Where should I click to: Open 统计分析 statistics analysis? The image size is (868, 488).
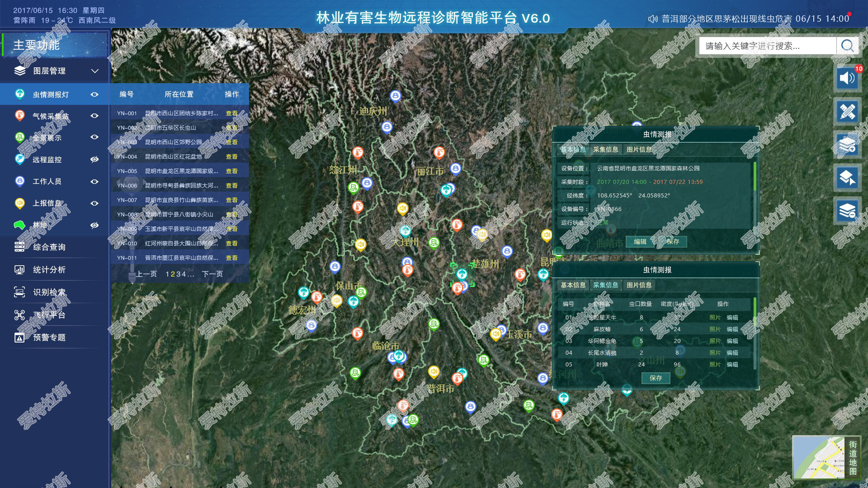pyautogui.click(x=49, y=270)
